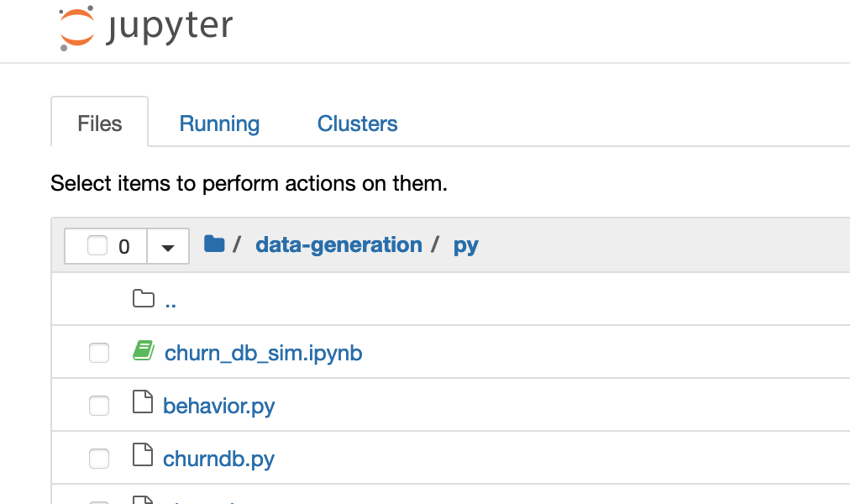The width and height of the screenshot is (850, 504).
Task: Click the file icon next to churndb.py
Action: (143, 454)
